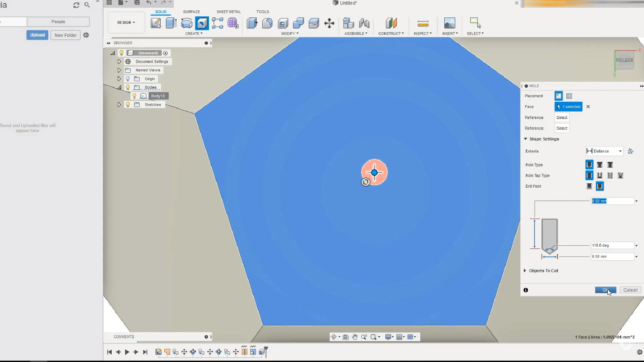The width and height of the screenshot is (644, 362).
Task: Click the Insert image icon
Action: click(x=449, y=23)
